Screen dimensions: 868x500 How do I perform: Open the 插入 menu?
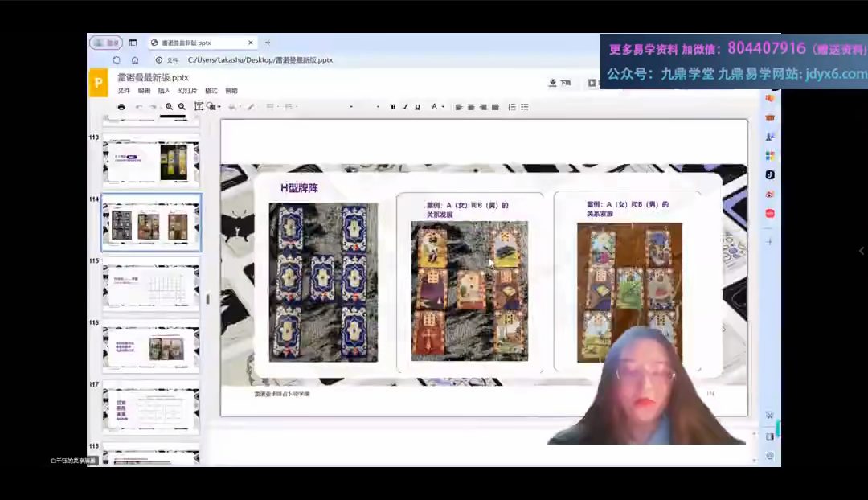click(x=164, y=91)
